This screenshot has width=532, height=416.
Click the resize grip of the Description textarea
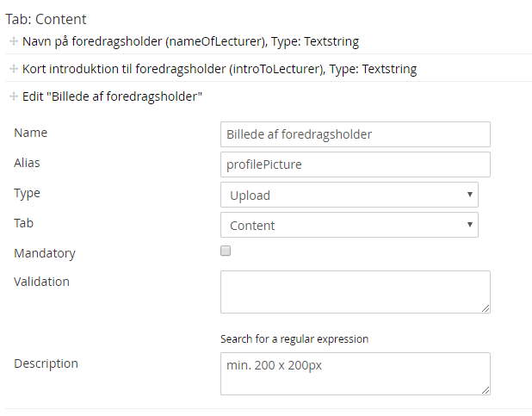pos(486,390)
